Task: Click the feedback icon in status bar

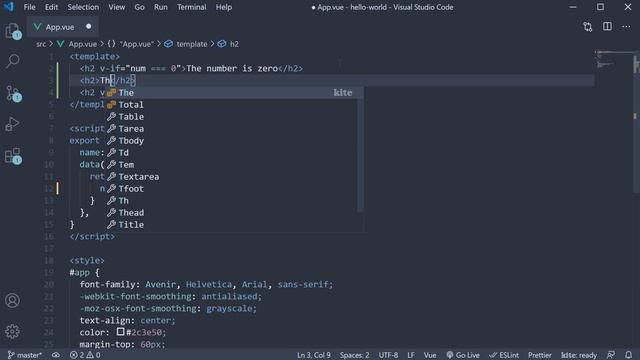Action: (x=611, y=355)
